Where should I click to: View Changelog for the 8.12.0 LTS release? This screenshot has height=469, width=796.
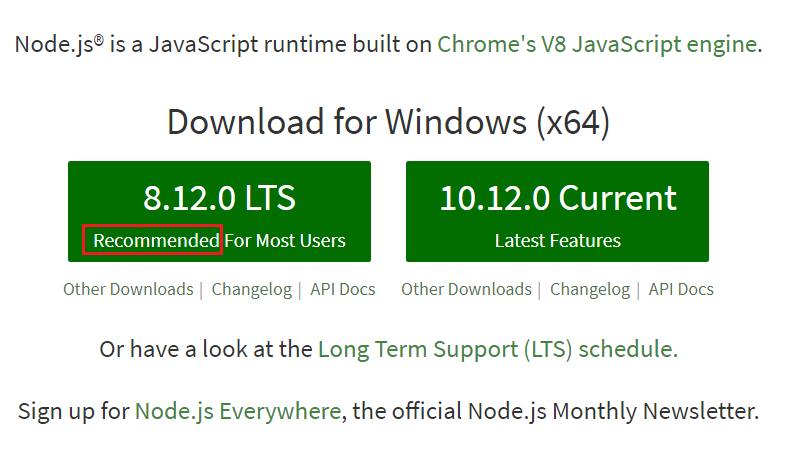point(252,289)
